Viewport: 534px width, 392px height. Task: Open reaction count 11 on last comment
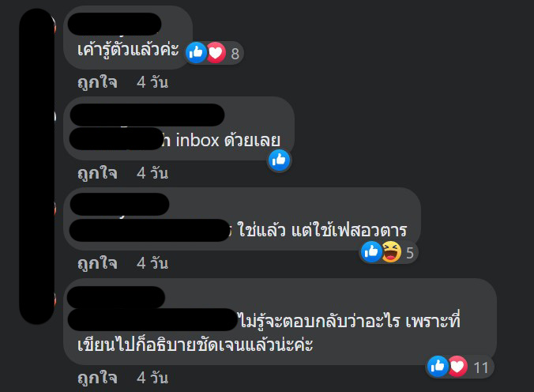[481, 367]
